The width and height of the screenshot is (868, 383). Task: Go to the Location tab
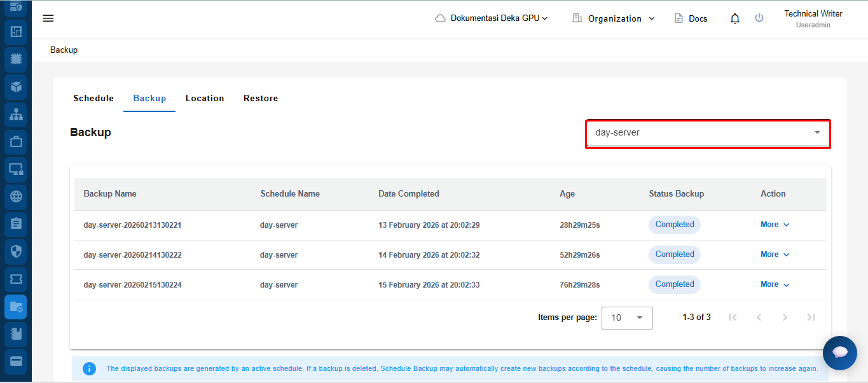coord(205,98)
